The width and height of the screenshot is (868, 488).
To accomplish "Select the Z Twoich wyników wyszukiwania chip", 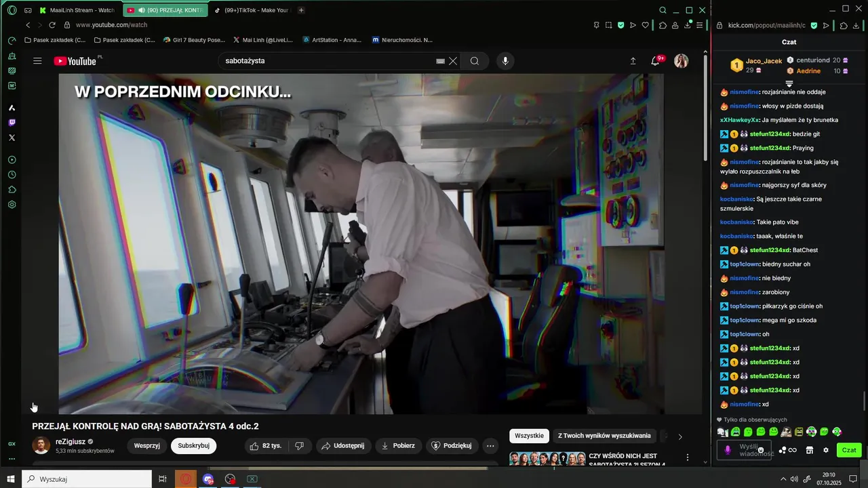I will [604, 436].
